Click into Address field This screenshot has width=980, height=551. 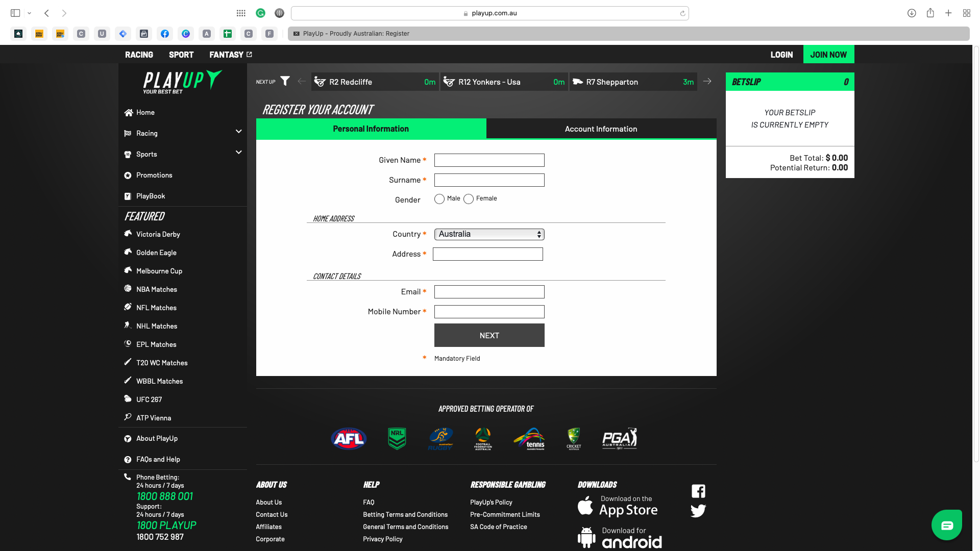tap(487, 254)
